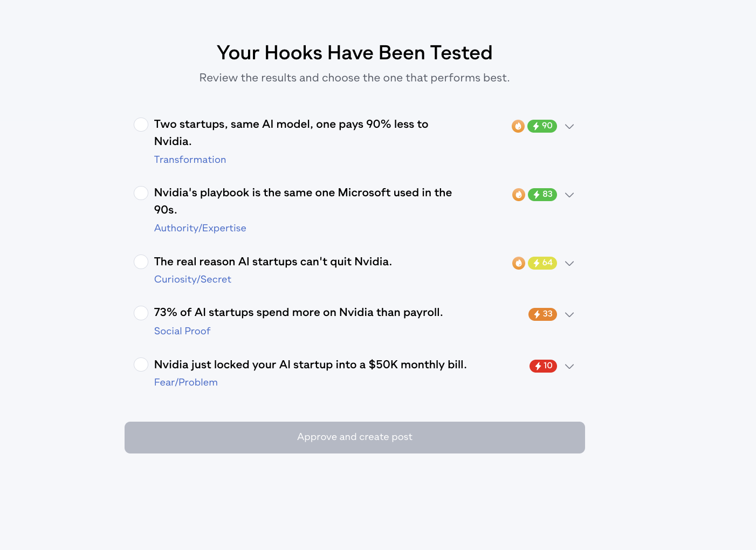
Task: Expand the chevron next to the 10 score
Action: tap(569, 367)
